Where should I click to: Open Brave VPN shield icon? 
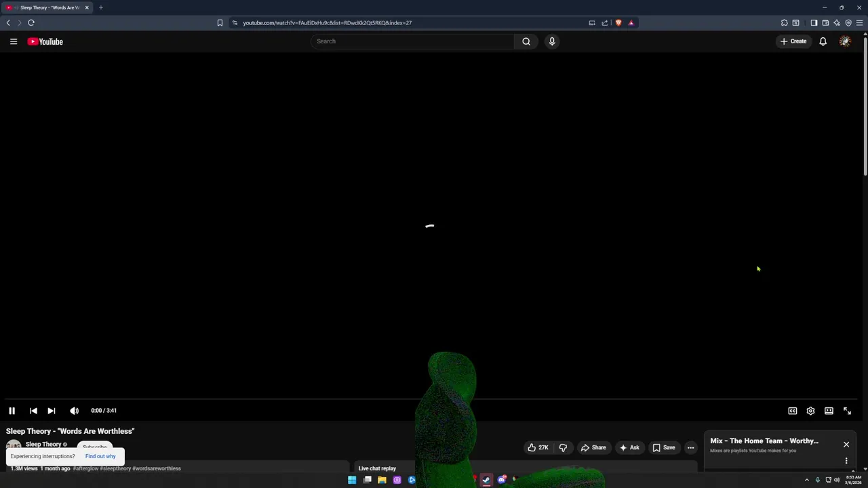(x=848, y=22)
